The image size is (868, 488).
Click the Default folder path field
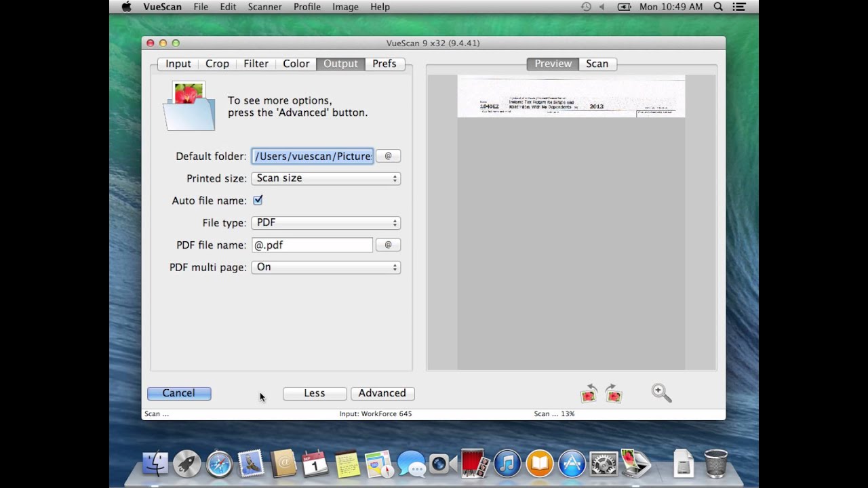coord(313,156)
